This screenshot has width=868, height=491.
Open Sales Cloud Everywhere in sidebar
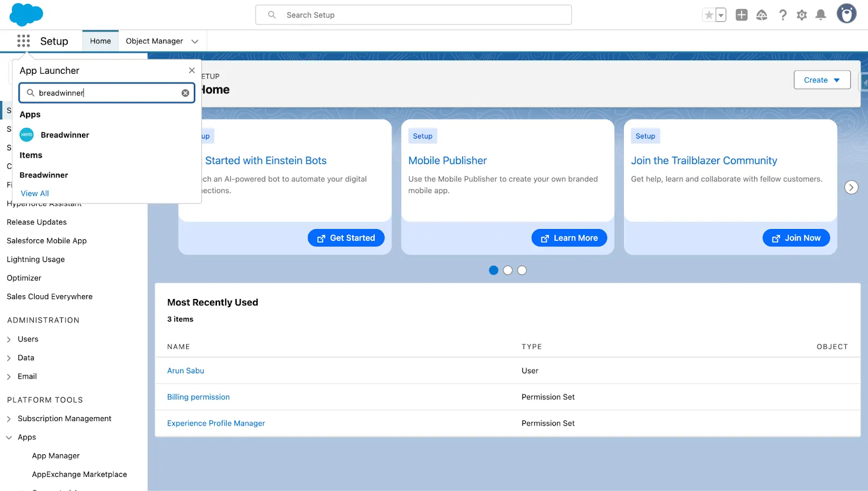pos(49,297)
